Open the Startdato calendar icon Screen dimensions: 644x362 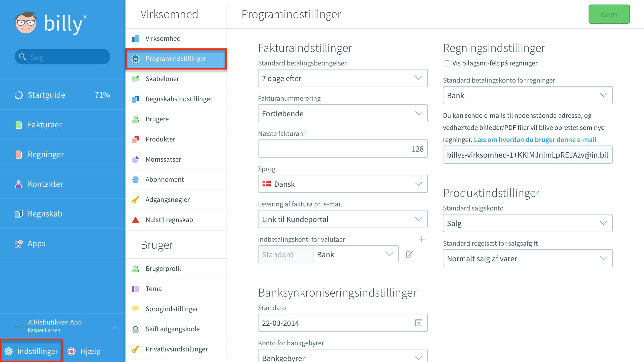(x=418, y=323)
